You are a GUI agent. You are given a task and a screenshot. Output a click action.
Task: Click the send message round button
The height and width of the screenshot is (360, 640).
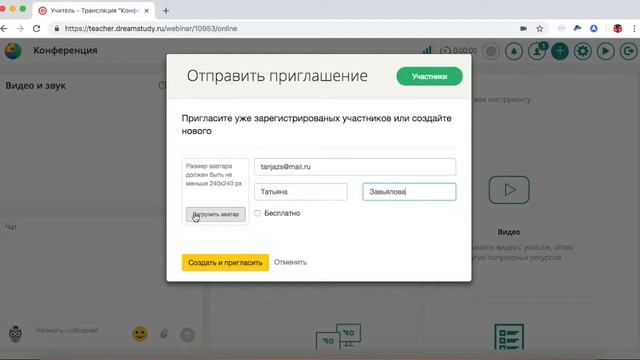click(x=187, y=335)
